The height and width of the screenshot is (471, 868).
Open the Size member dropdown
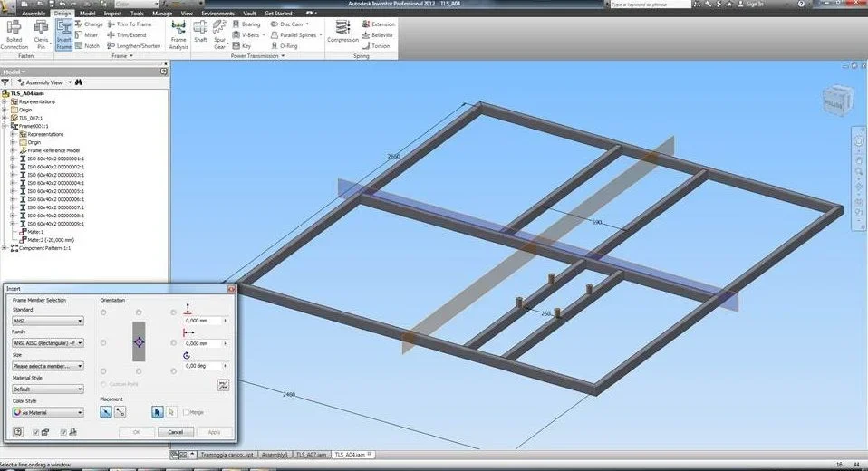click(48, 367)
